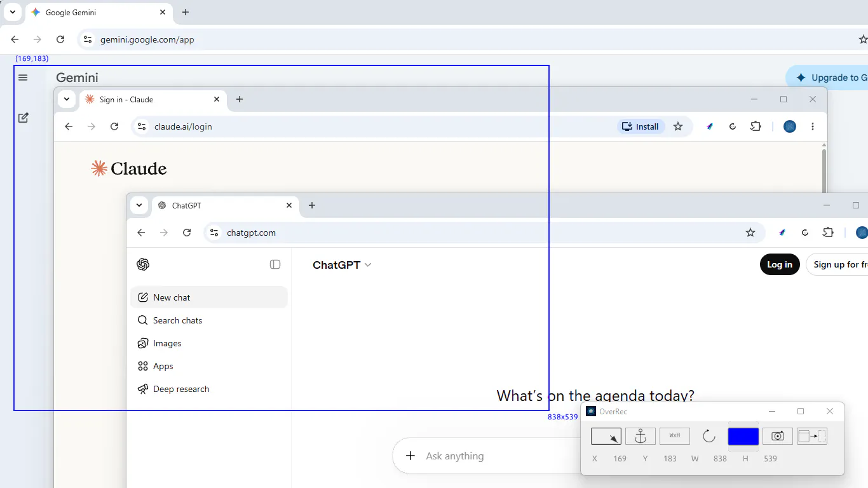The width and height of the screenshot is (868, 488).
Task: Reload the Claude login page
Action: [114, 126]
